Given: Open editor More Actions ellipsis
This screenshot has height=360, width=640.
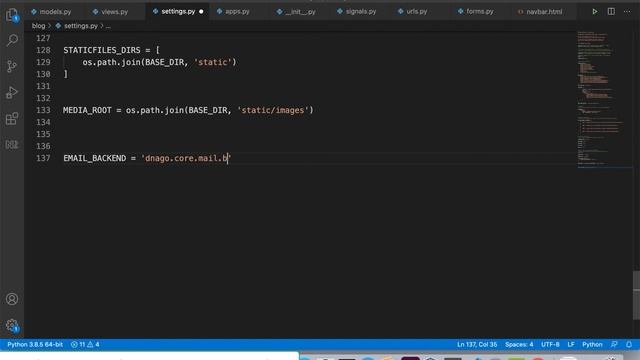Looking at the screenshot, I should tap(627, 11).
